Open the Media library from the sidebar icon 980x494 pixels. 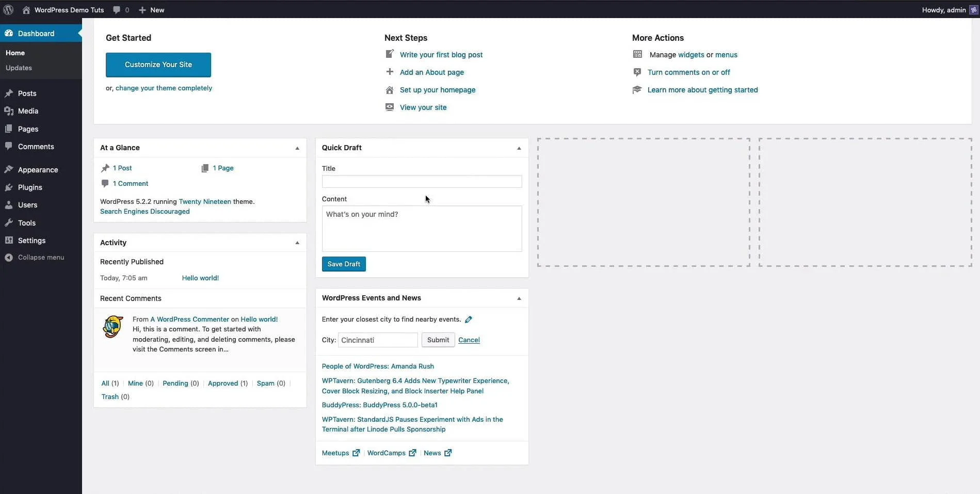(8, 110)
